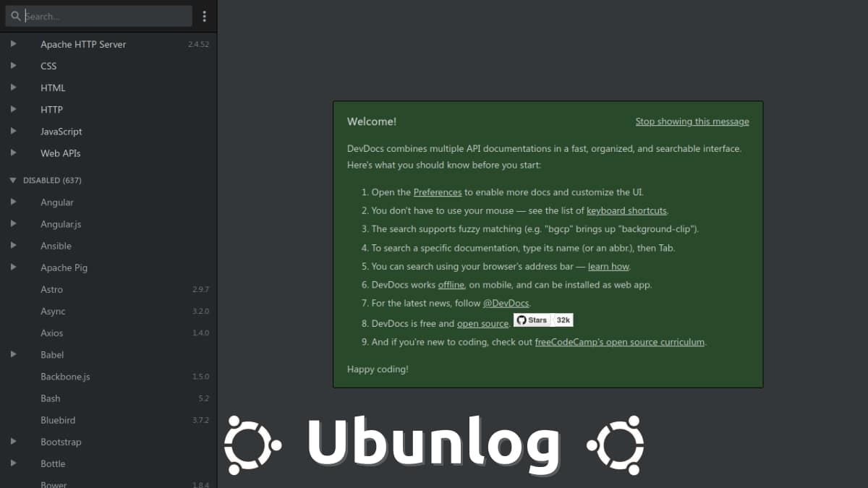Collapse the DISABLED (637) section

pos(13,180)
